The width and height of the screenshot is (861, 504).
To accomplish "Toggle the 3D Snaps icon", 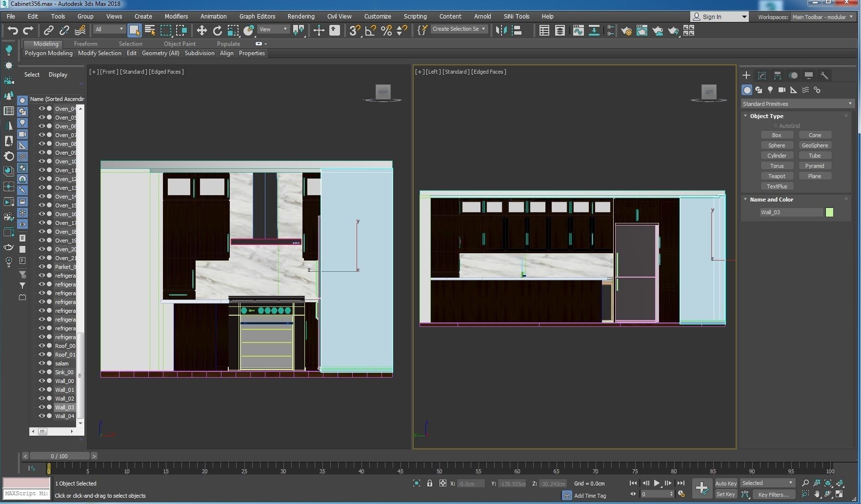I will pyautogui.click(x=355, y=31).
